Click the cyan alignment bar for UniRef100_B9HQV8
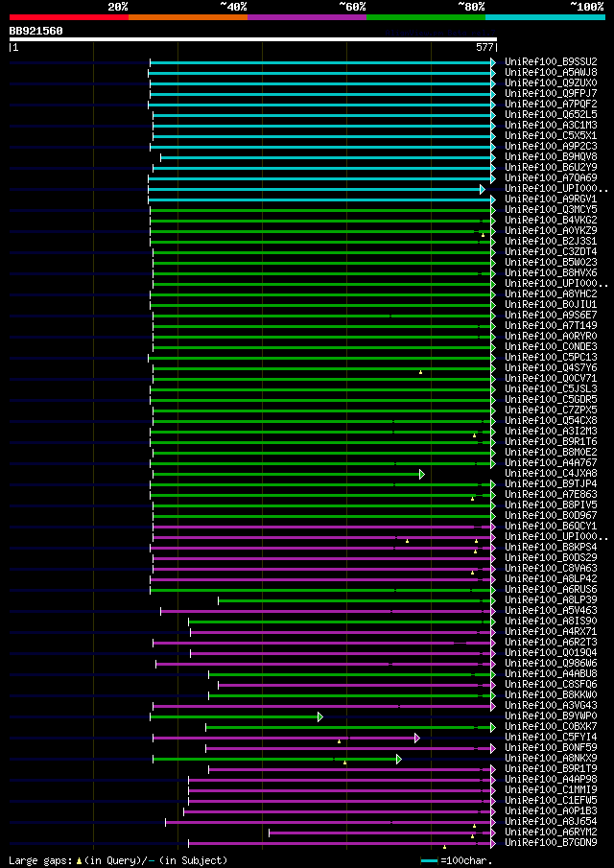614x868 pixels. click(327, 158)
